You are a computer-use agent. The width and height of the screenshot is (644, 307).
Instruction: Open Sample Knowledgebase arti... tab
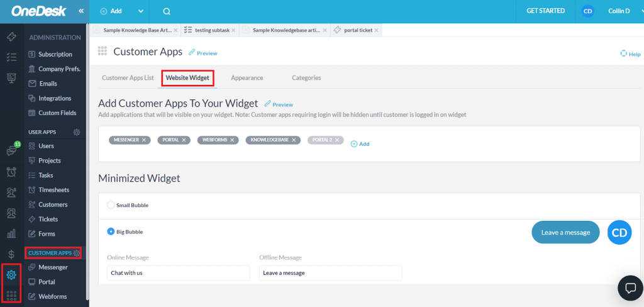(285, 30)
